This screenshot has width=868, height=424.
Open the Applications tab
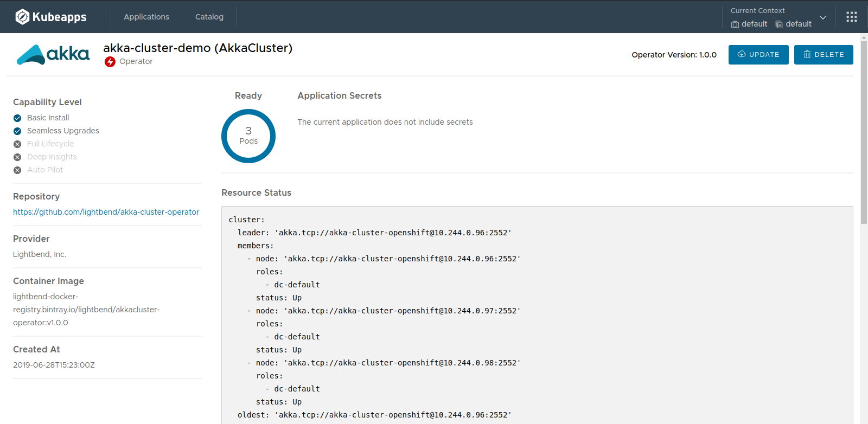pos(146,17)
